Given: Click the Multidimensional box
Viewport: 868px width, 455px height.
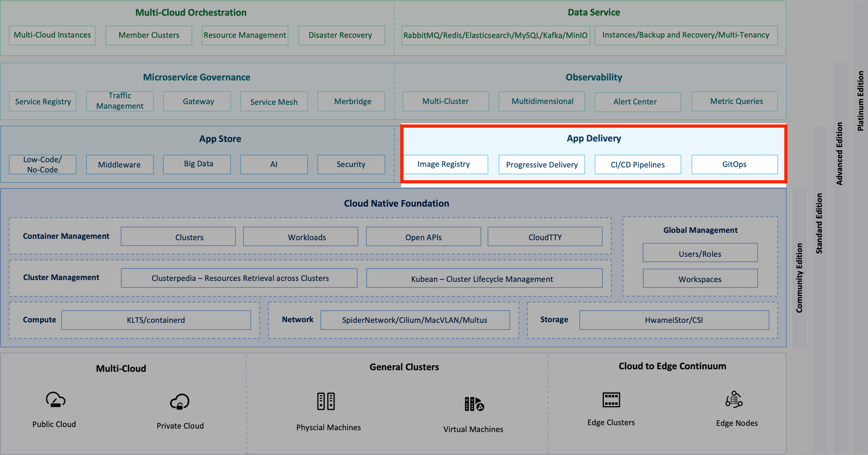Looking at the screenshot, I should point(542,101).
